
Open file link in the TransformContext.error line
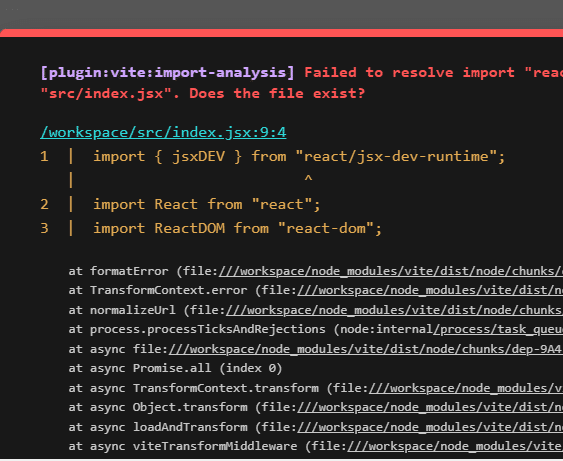point(430,290)
